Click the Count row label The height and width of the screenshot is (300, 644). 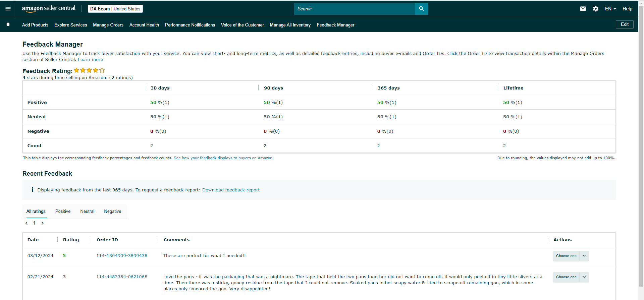(x=35, y=146)
